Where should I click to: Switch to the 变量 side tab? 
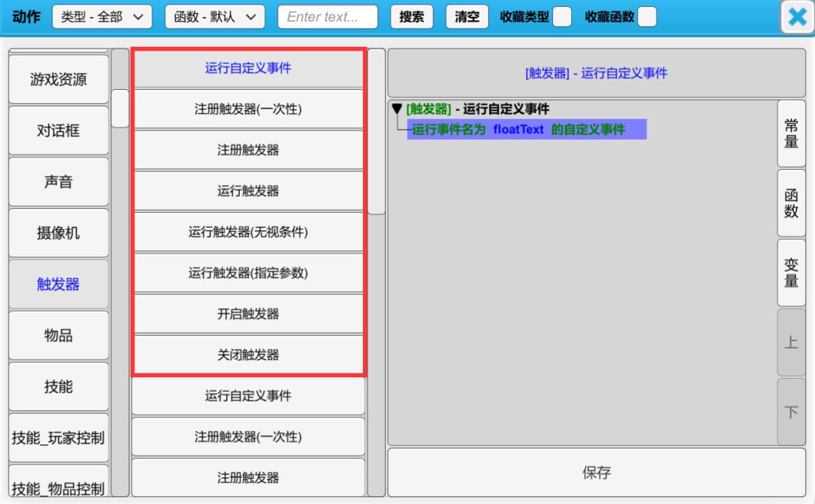(x=791, y=272)
